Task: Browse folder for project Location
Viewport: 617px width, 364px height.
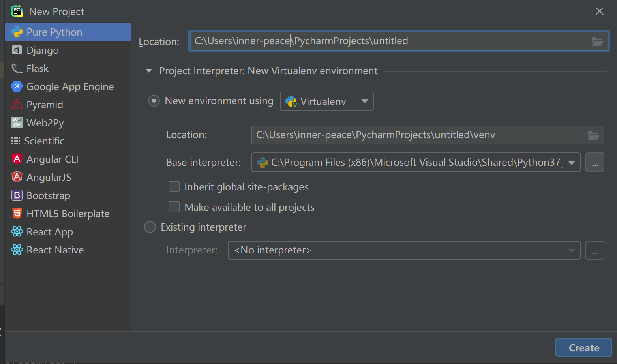Action: [x=597, y=41]
